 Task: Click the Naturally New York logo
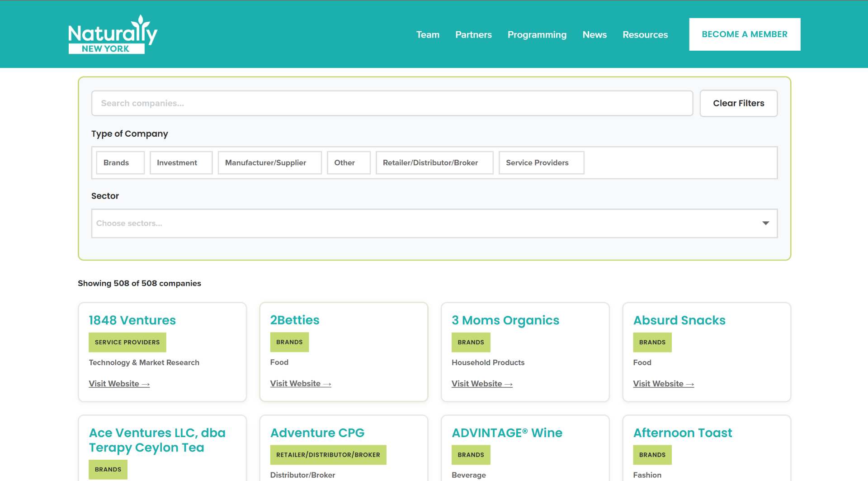(113, 34)
